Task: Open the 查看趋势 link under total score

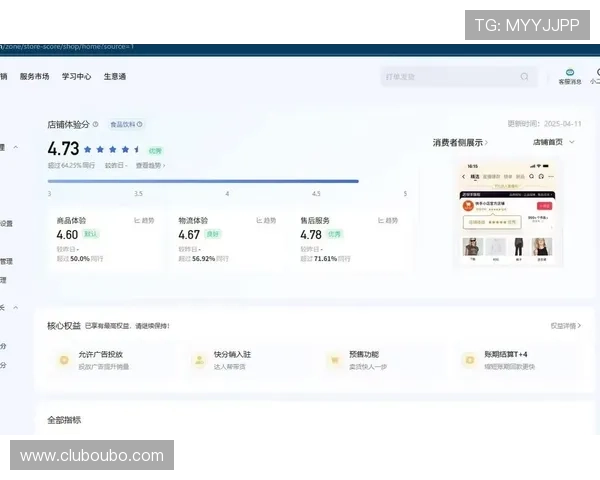Action: click(150, 165)
